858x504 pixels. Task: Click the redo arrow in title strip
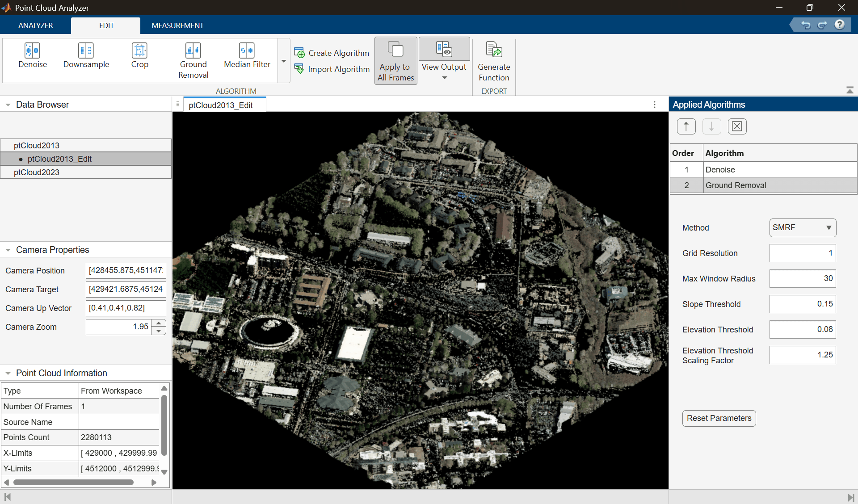pyautogui.click(x=823, y=25)
